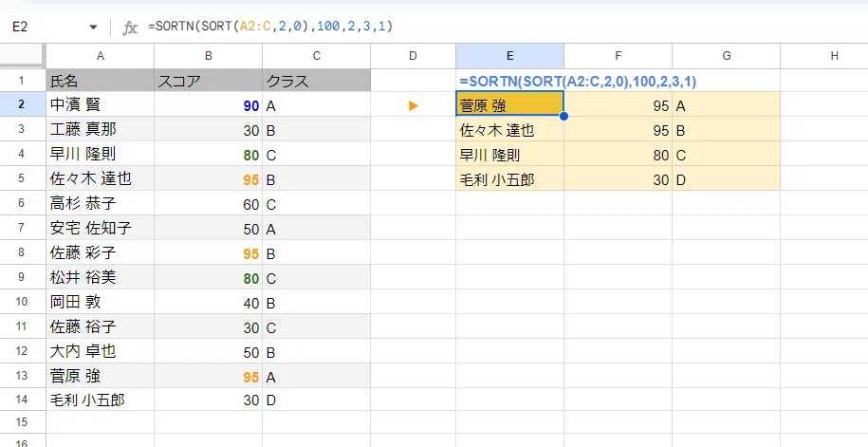Click header cell 氏名
Screen dimensions: 868x447
101,81
